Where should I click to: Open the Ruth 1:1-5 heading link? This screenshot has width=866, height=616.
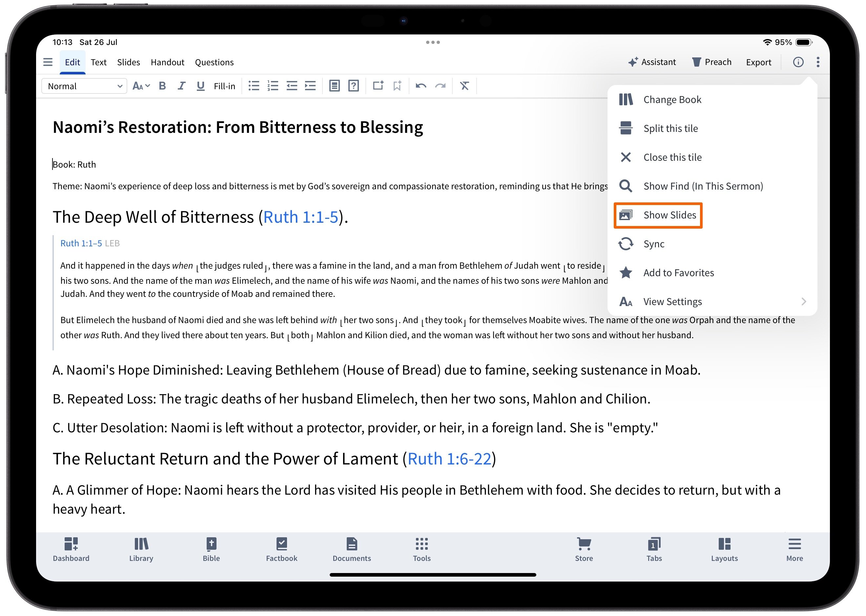click(x=300, y=217)
